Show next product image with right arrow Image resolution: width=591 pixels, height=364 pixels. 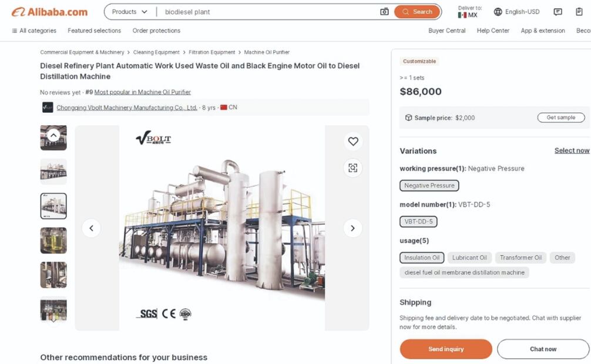352,228
